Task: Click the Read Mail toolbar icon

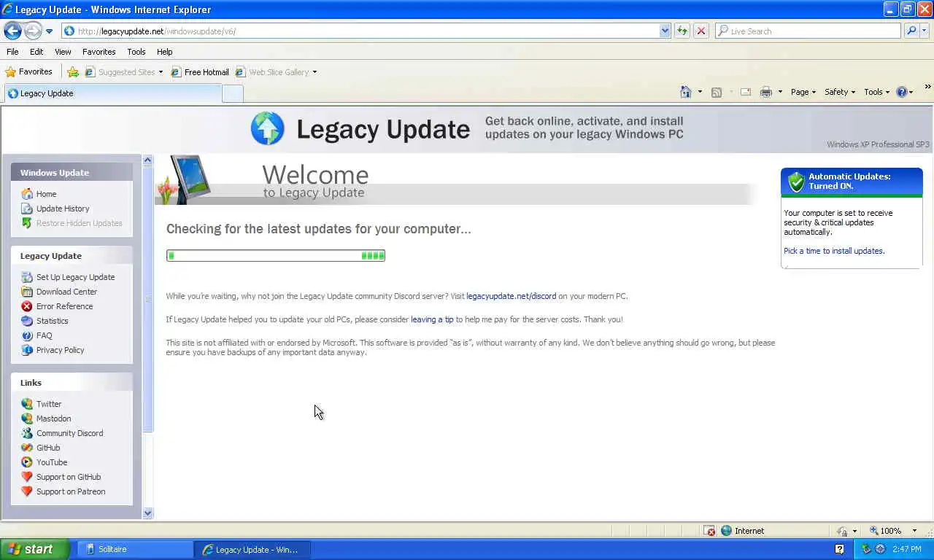Action: pos(745,92)
